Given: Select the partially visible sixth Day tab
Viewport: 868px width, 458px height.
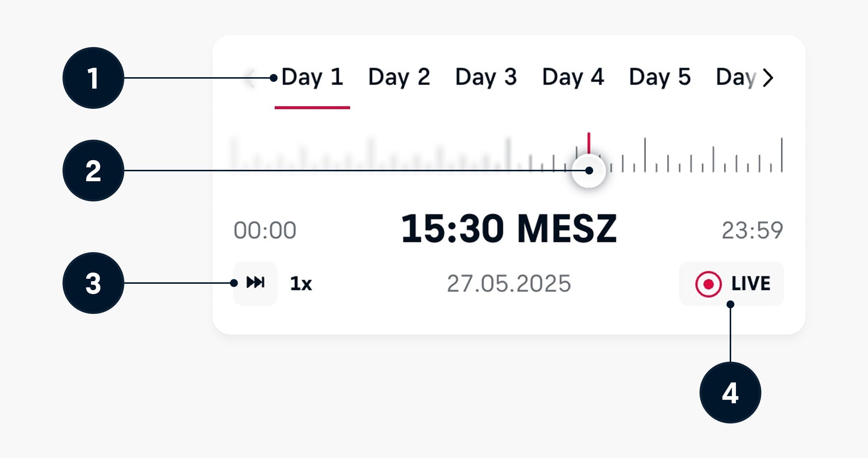Looking at the screenshot, I should pos(736,77).
